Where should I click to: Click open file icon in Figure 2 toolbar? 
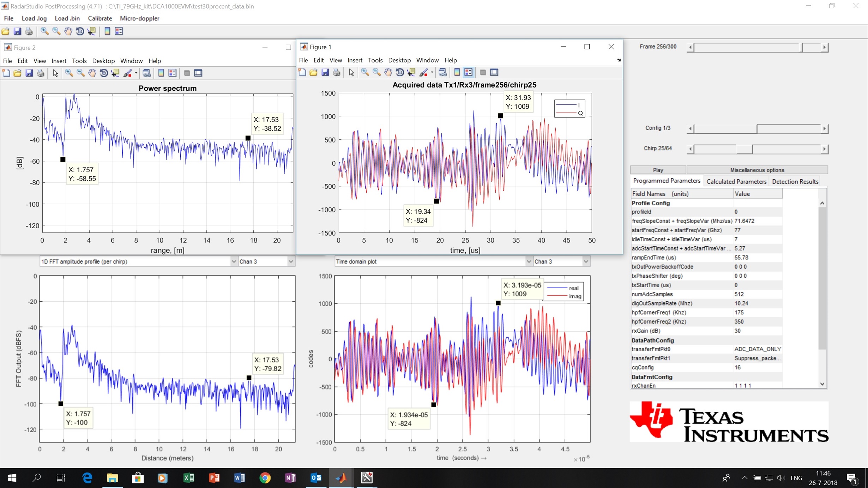click(17, 73)
